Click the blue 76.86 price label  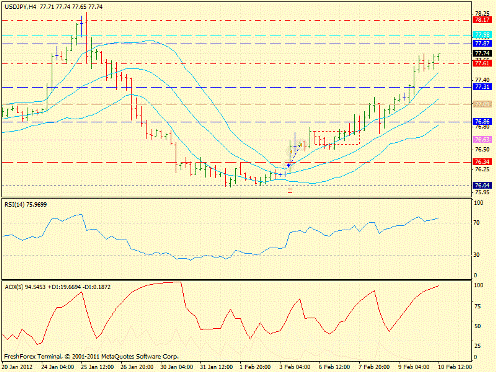tap(482, 122)
